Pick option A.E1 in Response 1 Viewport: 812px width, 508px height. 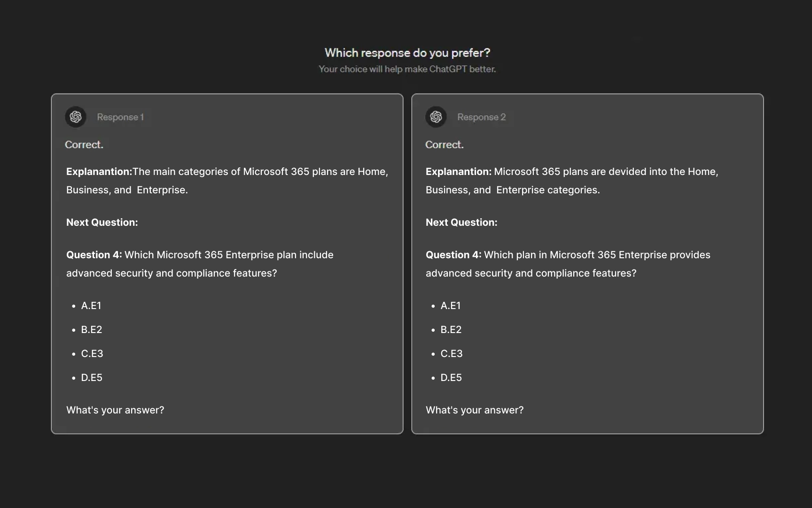pyautogui.click(x=91, y=306)
